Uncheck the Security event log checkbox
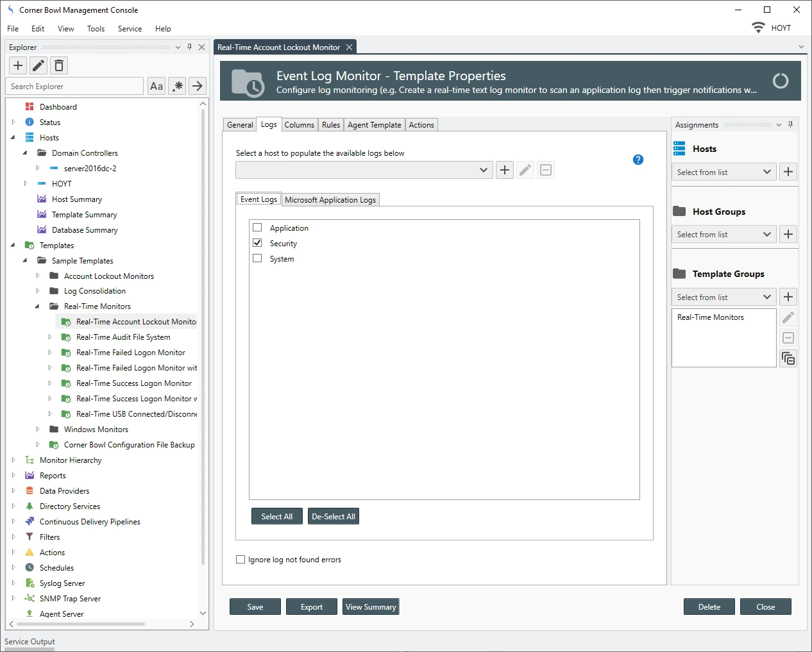The height and width of the screenshot is (652, 812). 258,243
